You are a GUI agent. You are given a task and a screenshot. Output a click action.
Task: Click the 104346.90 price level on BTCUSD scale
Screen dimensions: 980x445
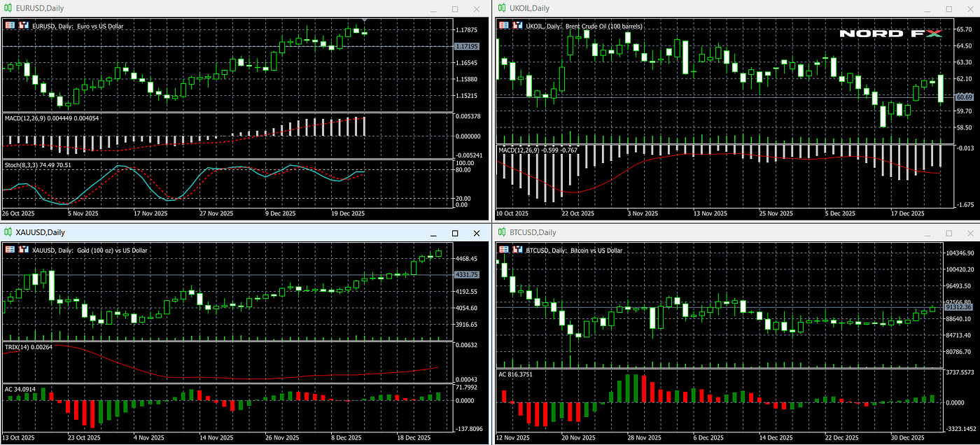(x=958, y=253)
